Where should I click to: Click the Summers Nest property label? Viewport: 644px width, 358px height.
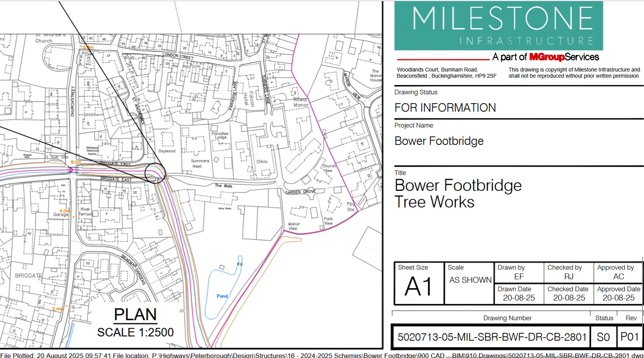pyautogui.click(x=199, y=164)
